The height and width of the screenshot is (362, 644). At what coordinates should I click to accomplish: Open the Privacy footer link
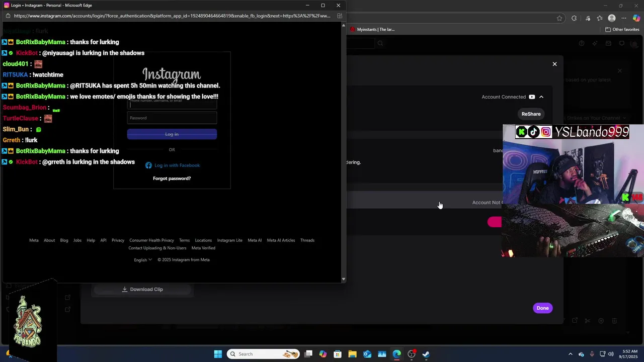pyautogui.click(x=118, y=240)
